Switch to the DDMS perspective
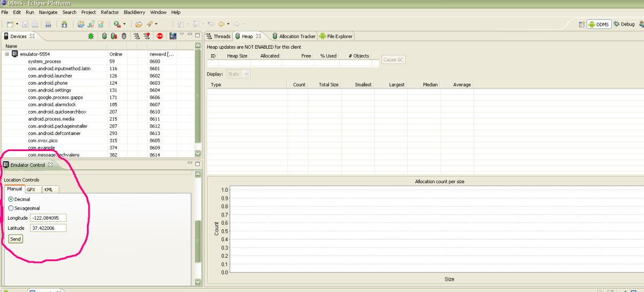The height and width of the screenshot is (292, 644). [599, 24]
